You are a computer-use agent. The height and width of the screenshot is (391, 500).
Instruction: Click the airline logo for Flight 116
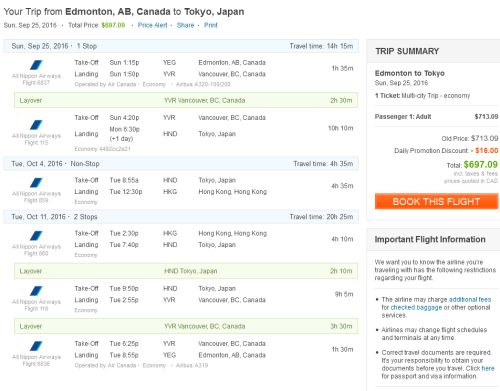(x=36, y=291)
